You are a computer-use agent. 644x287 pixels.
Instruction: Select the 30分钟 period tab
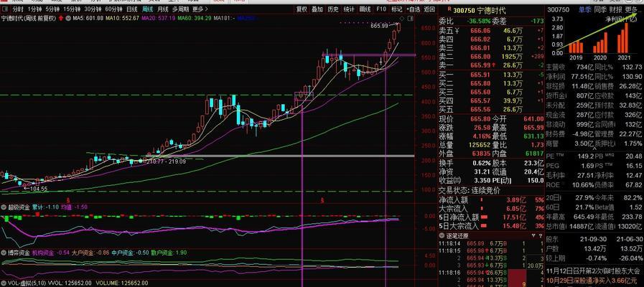pyautogui.click(x=93, y=9)
